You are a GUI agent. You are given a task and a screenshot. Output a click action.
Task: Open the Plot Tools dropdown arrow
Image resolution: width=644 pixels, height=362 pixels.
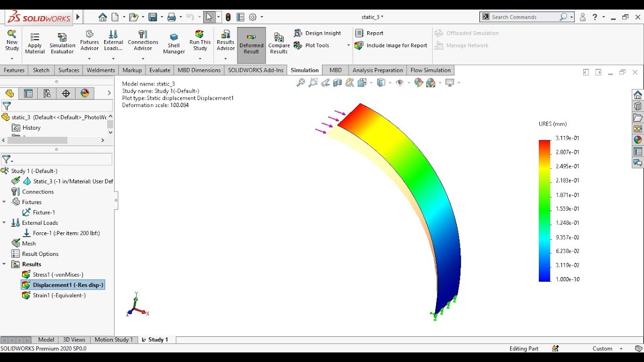(348, 45)
